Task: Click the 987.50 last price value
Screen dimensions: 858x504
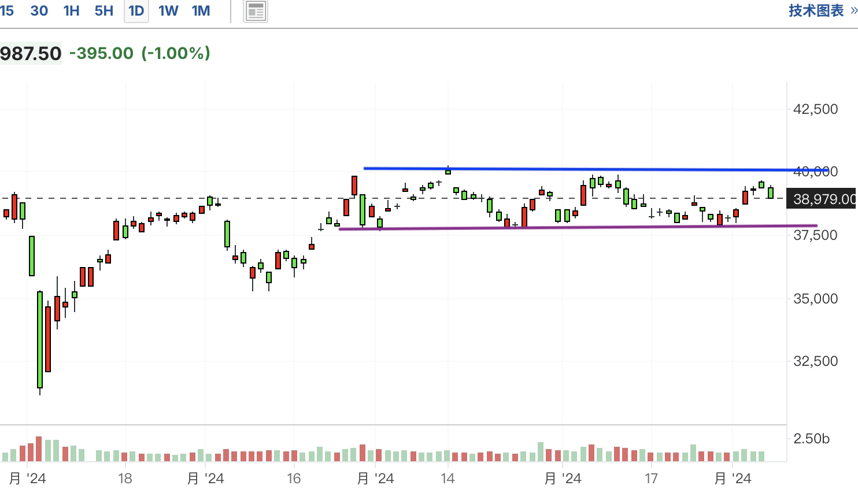Action: [31, 54]
